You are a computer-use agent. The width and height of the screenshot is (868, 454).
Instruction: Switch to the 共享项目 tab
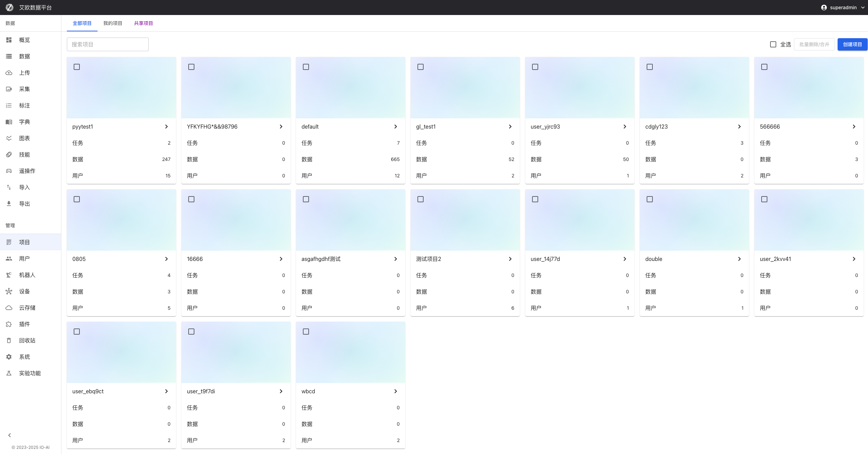tap(144, 23)
